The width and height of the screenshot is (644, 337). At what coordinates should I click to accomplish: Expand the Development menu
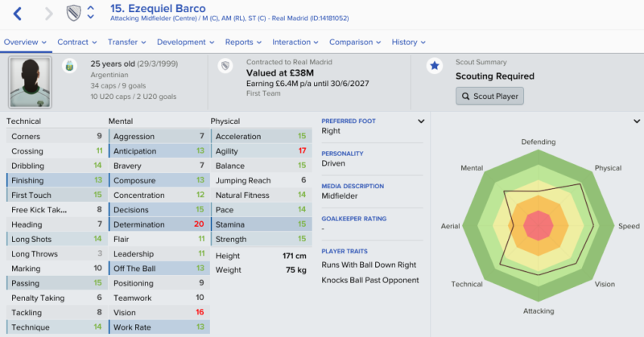click(186, 43)
